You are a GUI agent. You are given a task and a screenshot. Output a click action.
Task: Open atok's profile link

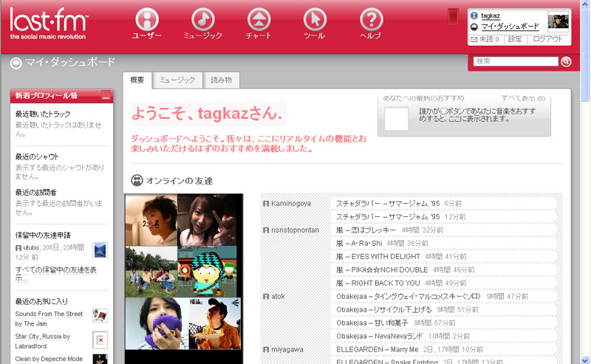[x=278, y=297]
